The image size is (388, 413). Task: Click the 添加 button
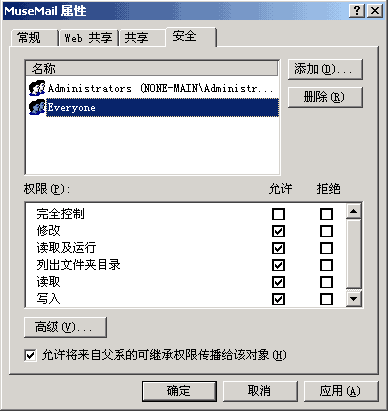325,70
